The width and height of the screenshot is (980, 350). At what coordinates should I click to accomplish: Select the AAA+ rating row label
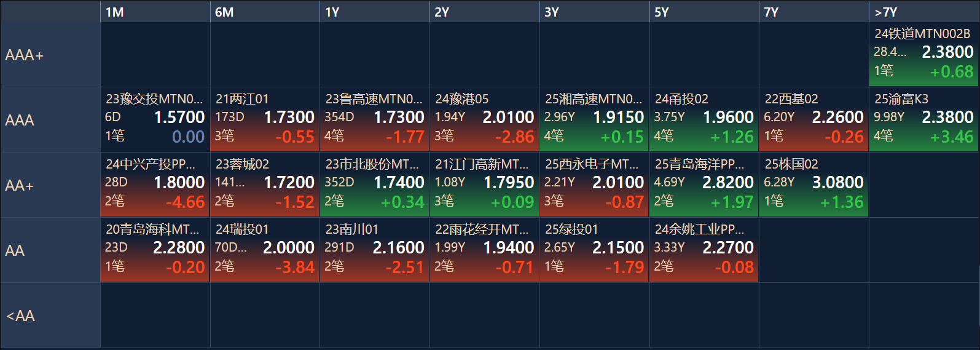click(x=50, y=55)
